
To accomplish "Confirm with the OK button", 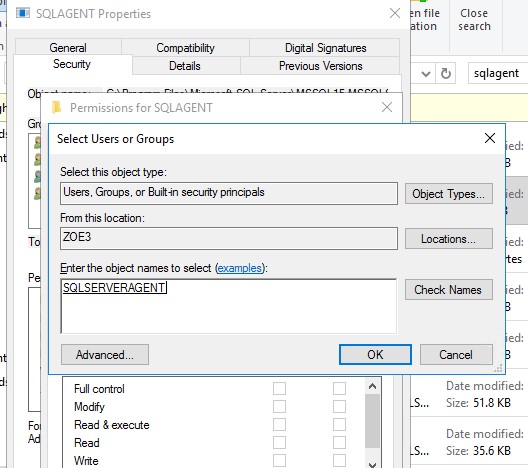I will [x=375, y=355].
